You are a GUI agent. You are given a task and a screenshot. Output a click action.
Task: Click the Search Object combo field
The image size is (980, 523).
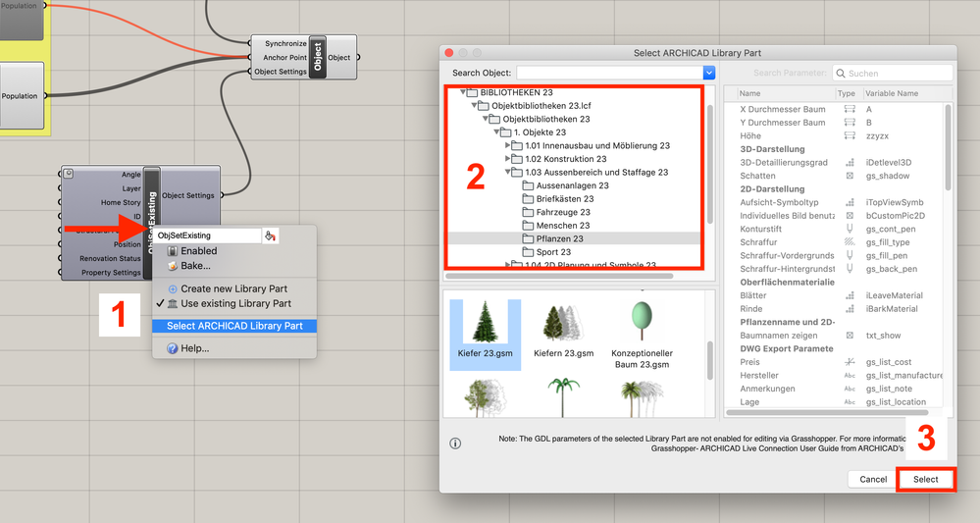pyautogui.click(x=610, y=74)
